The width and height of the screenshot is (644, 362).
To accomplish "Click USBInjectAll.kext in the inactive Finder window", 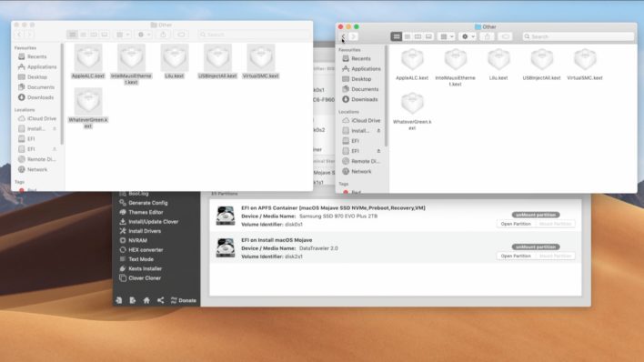I will click(x=217, y=62).
